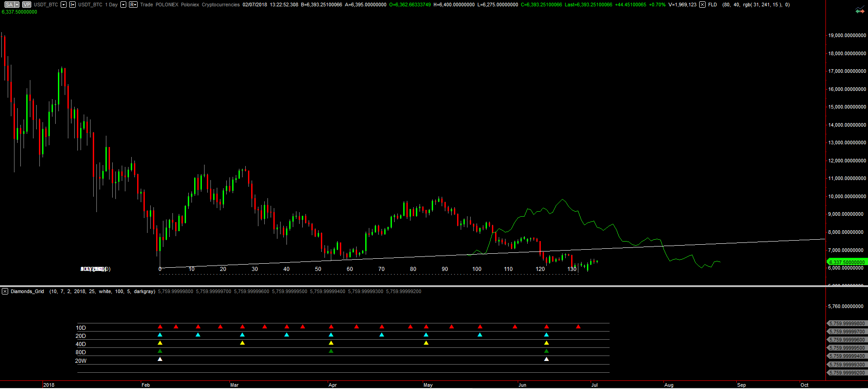868x389 pixels.
Task: Click bar count label 50 on chart
Action: point(318,269)
